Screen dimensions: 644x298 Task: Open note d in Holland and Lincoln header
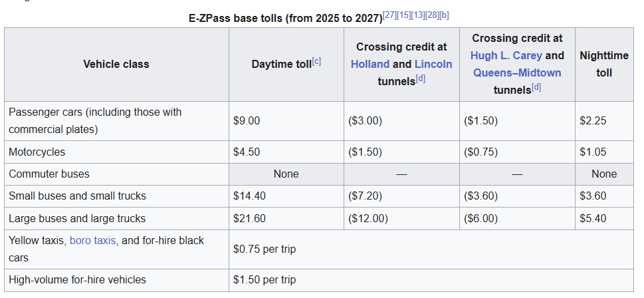[420, 79]
